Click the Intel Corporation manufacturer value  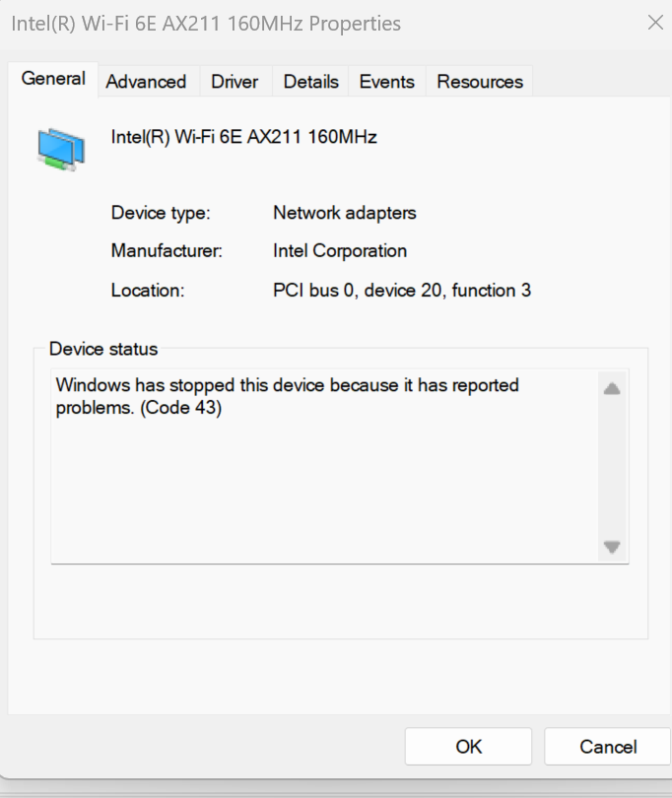[340, 251]
